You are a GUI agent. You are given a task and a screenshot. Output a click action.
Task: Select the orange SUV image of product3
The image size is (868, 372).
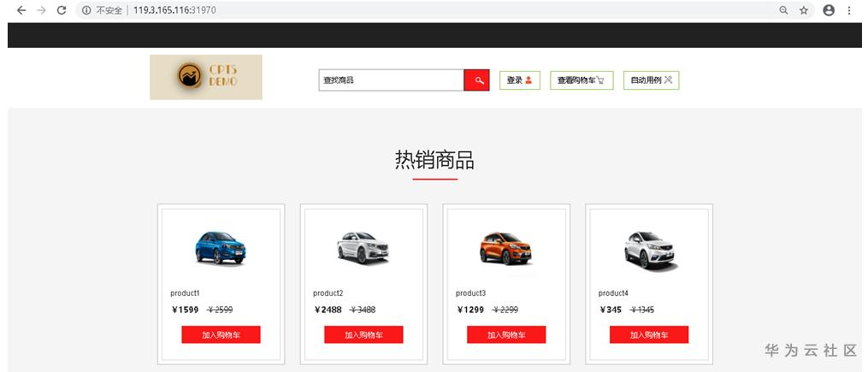click(506, 248)
